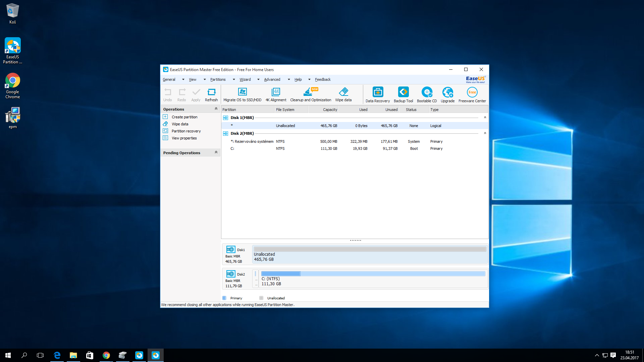The image size is (644, 362).
Task: Sort by Capacity column header
Action: click(x=323, y=110)
